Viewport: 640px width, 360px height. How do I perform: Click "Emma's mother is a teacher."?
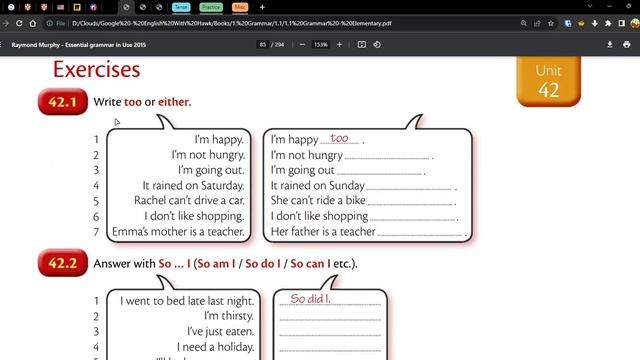point(178,231)
